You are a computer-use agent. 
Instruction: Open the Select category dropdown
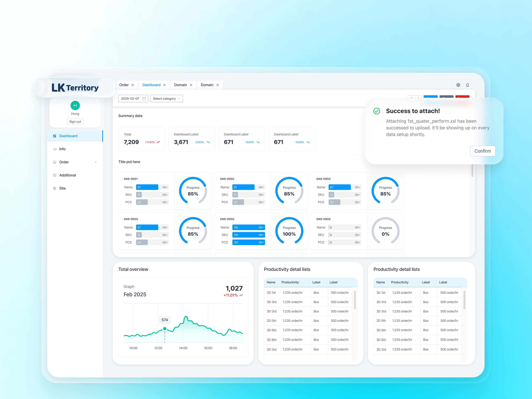(166, 99)
